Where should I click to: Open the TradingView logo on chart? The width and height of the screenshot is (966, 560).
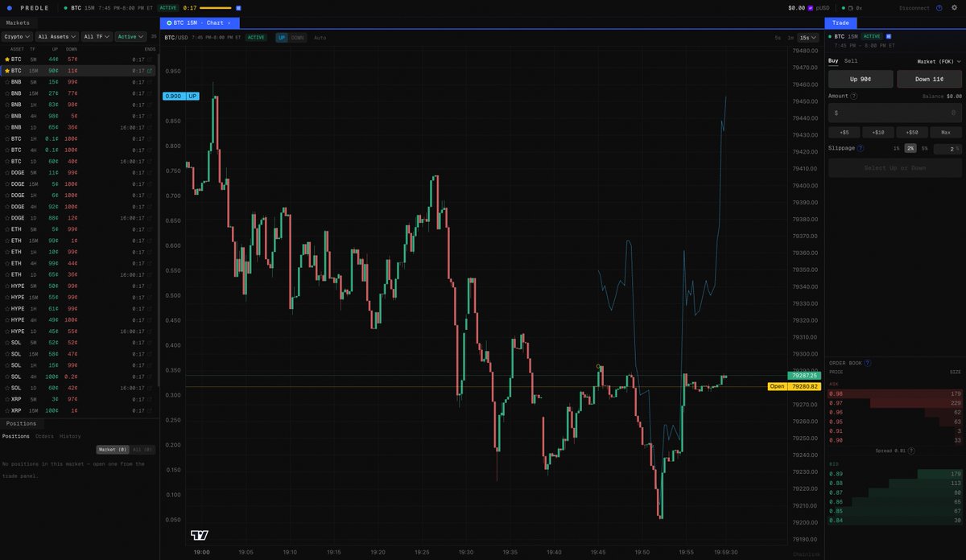(x=200, y=535)
